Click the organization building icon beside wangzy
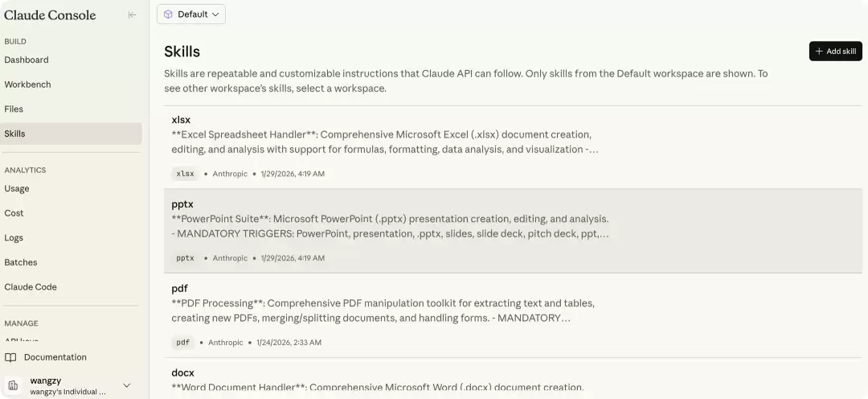Viewport: 868px width, 399px height. point(14,385)
